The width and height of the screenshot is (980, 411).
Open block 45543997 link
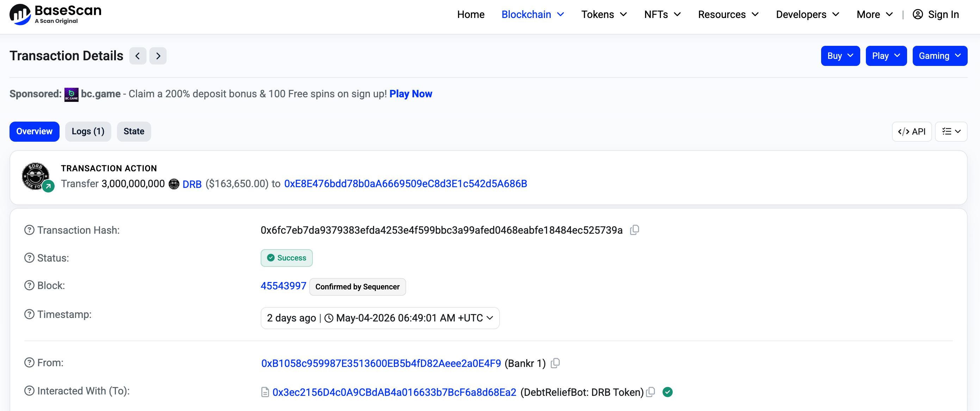[284, 286]
